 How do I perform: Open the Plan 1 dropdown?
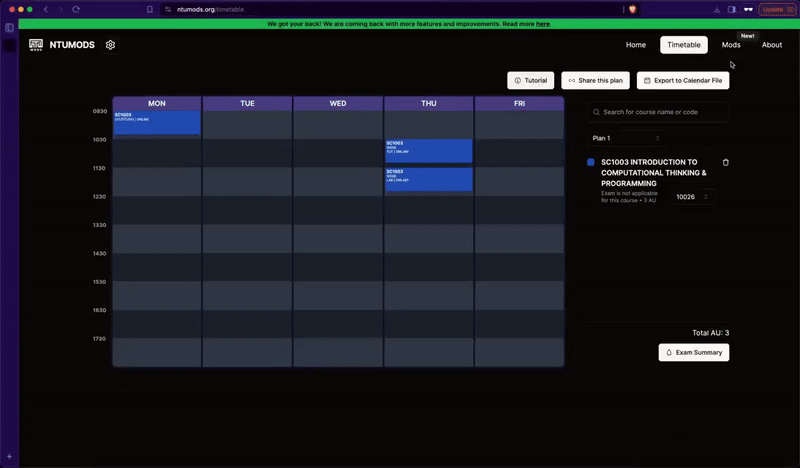625,138
